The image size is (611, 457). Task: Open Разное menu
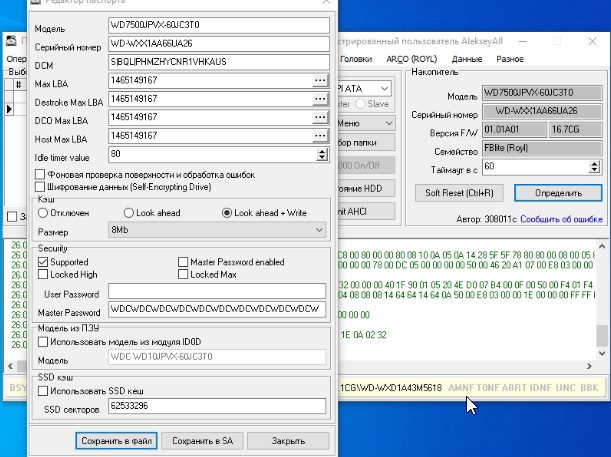coord(510,59)
